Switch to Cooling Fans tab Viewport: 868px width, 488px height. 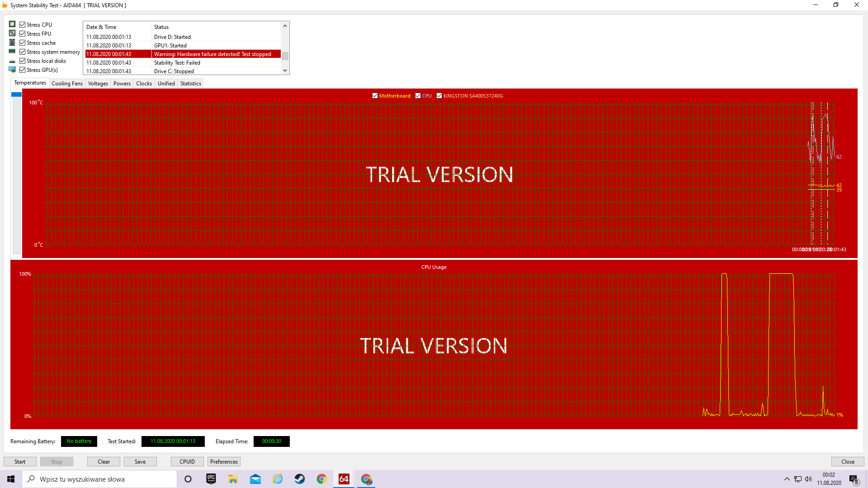tap(67, 84)
